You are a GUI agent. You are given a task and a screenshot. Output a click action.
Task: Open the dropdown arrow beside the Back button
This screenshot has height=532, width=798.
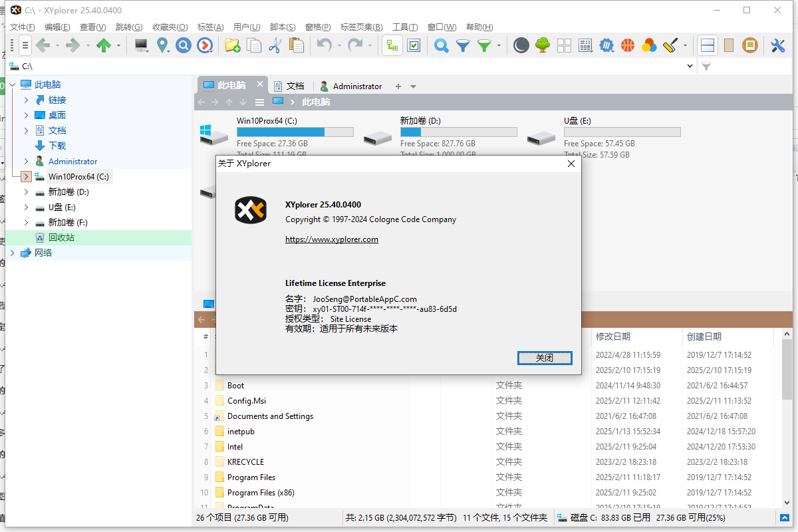(x=57, y=46)
